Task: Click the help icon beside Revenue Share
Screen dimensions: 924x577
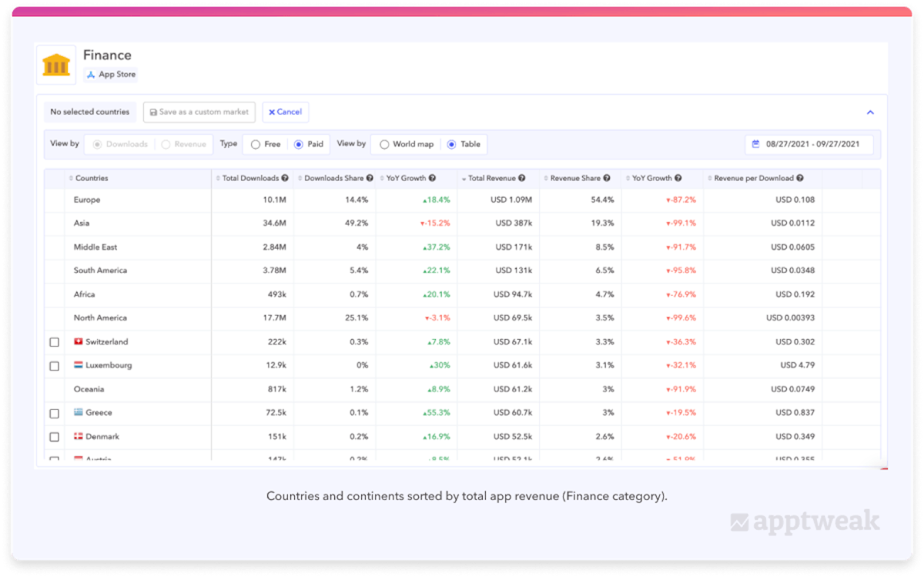Action: coord(607,178)
